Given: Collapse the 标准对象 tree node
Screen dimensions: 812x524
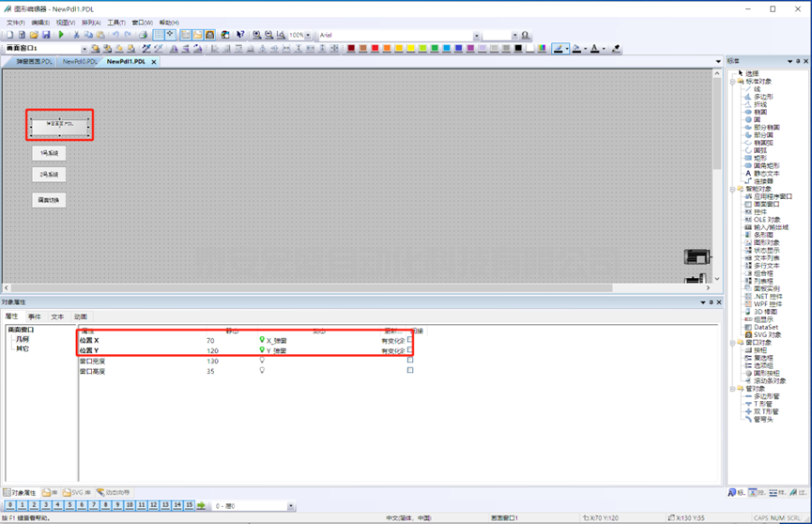Looking at the screenshot, I should click(x=733, y=82).
